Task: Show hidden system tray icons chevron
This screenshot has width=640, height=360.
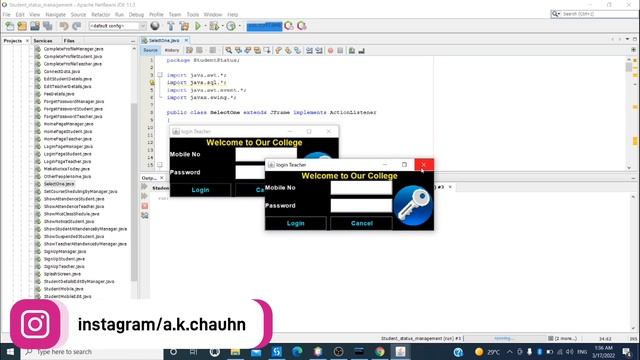Action: coord(509,351)
